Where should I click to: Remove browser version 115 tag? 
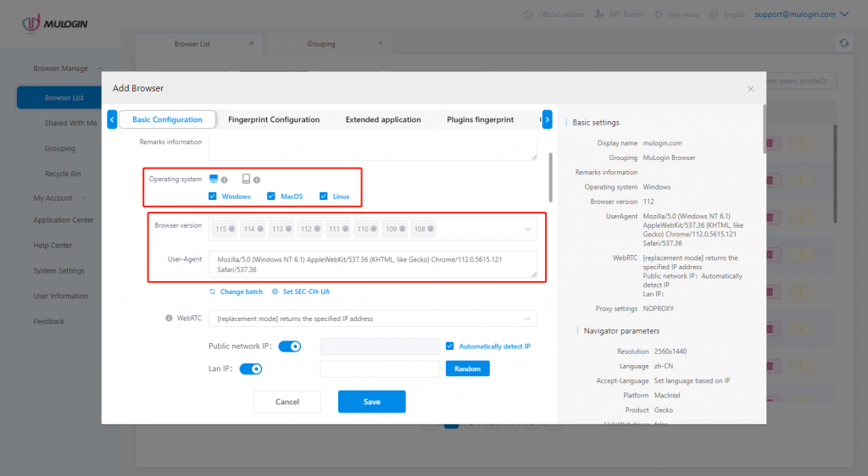[231, 229]
